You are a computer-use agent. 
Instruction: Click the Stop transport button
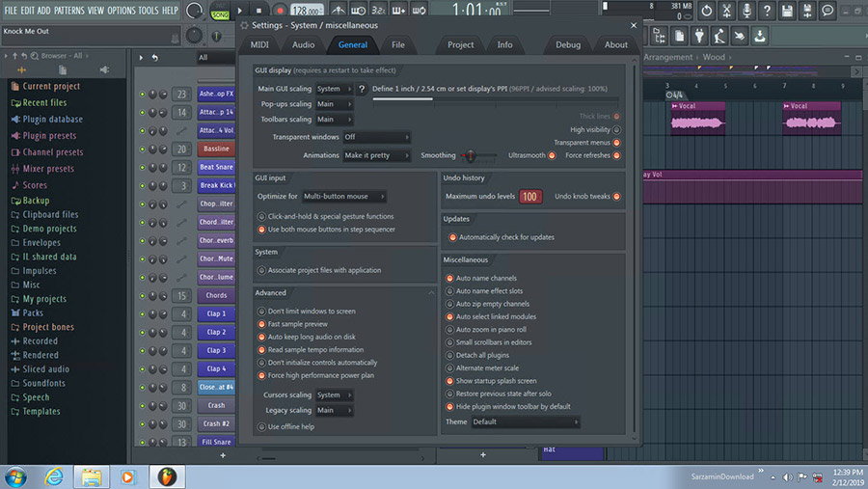point(258,10)
